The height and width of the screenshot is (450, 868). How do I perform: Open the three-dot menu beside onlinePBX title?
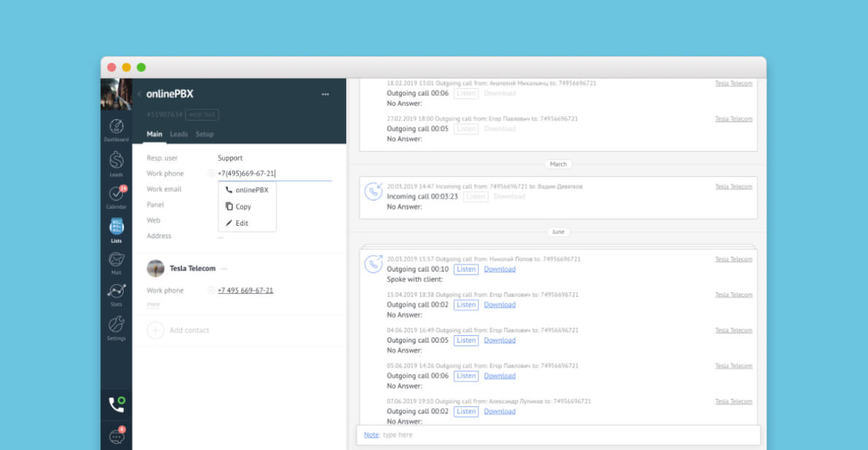[325, 94]
